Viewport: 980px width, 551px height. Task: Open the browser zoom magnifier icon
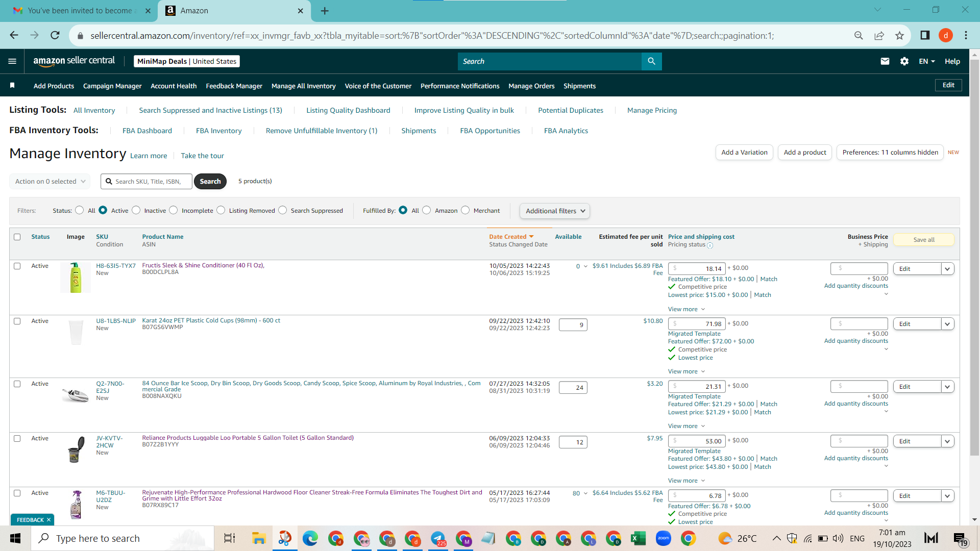click(x=859, y=35)
